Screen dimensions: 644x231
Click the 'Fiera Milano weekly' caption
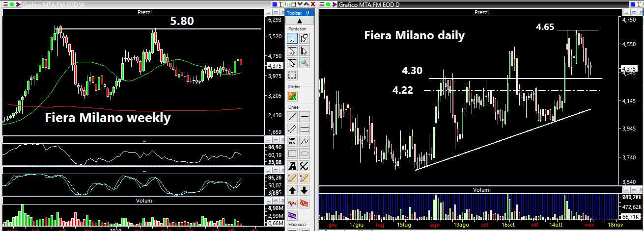coord(108,118)
